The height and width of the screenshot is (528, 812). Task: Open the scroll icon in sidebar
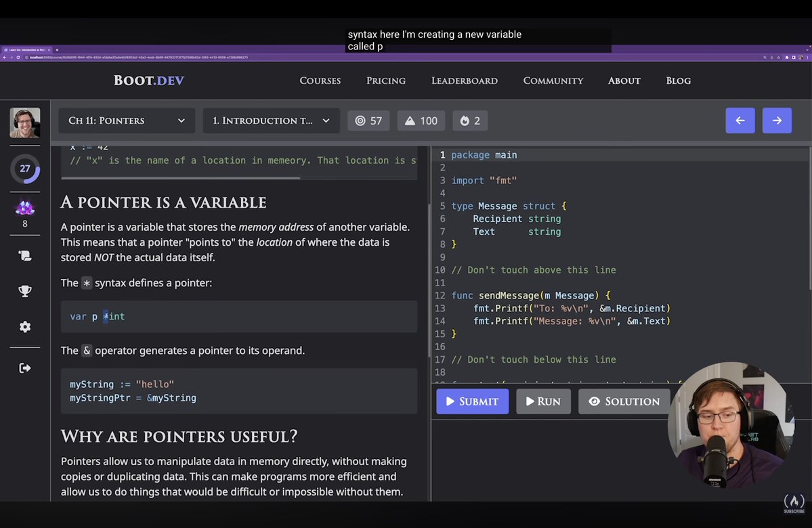point(25,256)
